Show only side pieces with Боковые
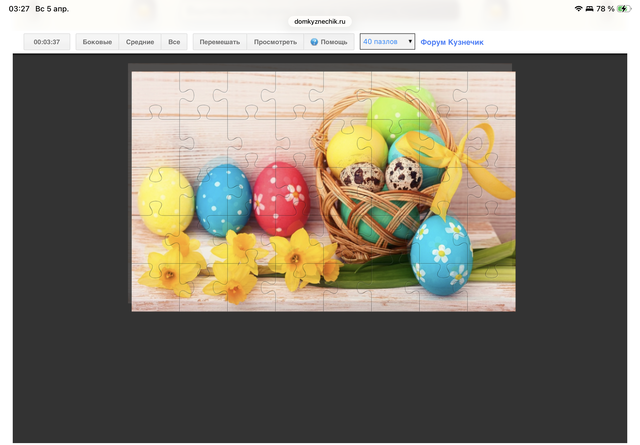The height and width of the screenshot is (445, 640). pos(97,42)
